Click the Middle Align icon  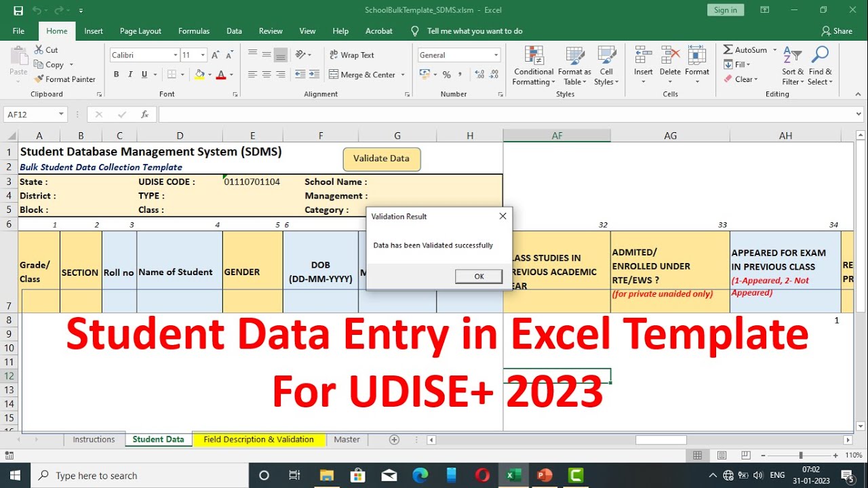267,55
